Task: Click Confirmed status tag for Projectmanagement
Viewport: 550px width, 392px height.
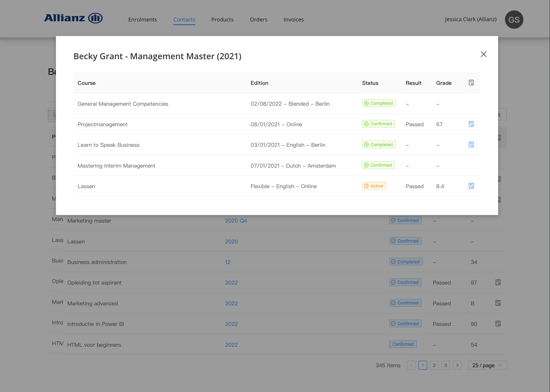Action: coord(378,124)
